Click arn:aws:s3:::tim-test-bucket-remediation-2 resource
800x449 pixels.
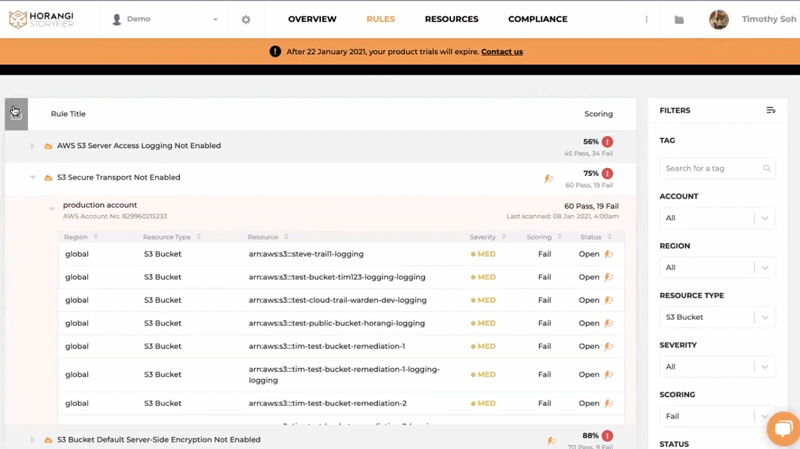pos(328,403)
